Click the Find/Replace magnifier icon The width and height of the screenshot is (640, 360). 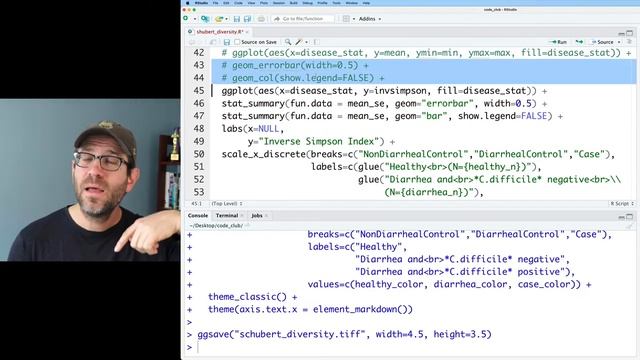coord(288,42)
